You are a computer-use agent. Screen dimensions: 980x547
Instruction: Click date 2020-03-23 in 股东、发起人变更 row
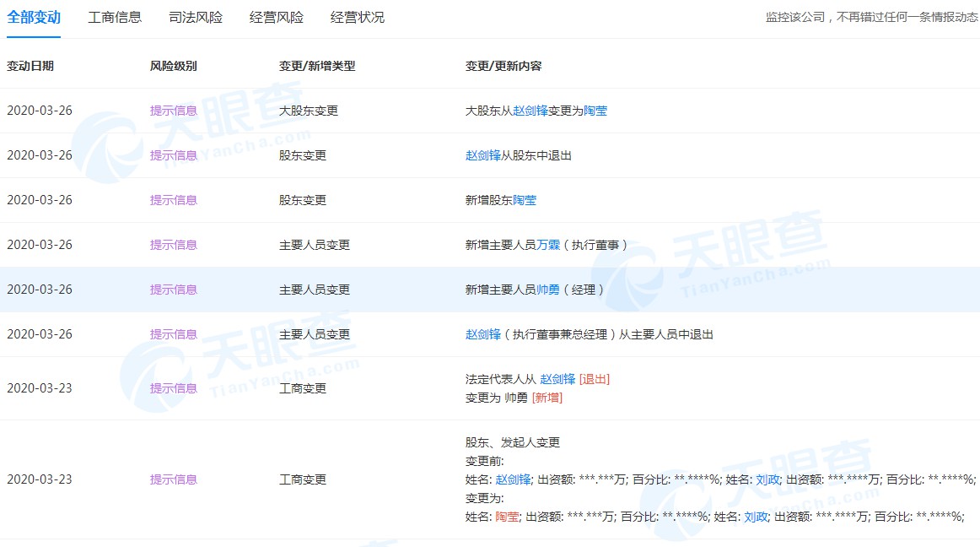pos(40,479)
